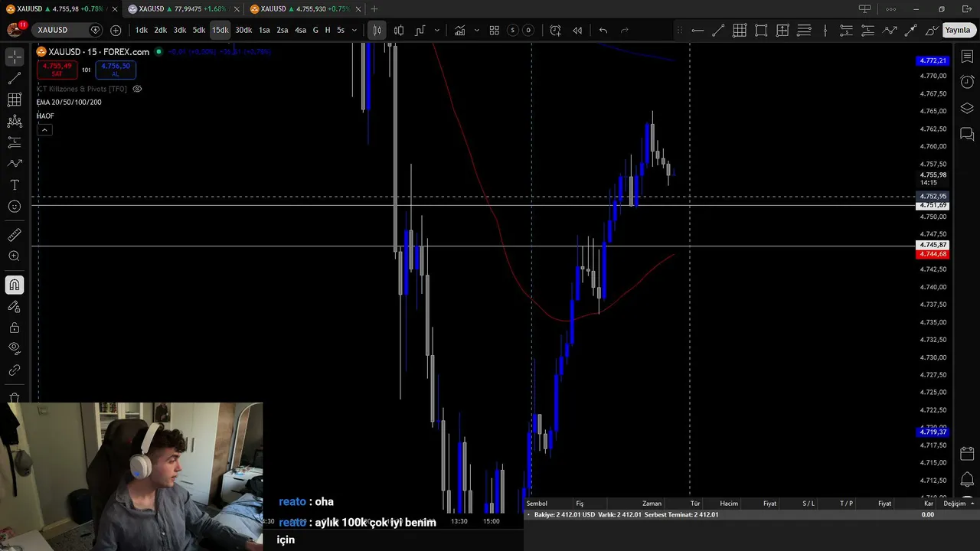Select the Text tool
The image size is (980, 551).
pos(15,185)
